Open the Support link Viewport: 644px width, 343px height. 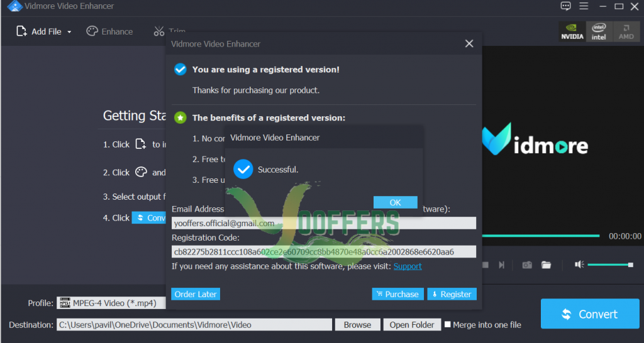408,266
